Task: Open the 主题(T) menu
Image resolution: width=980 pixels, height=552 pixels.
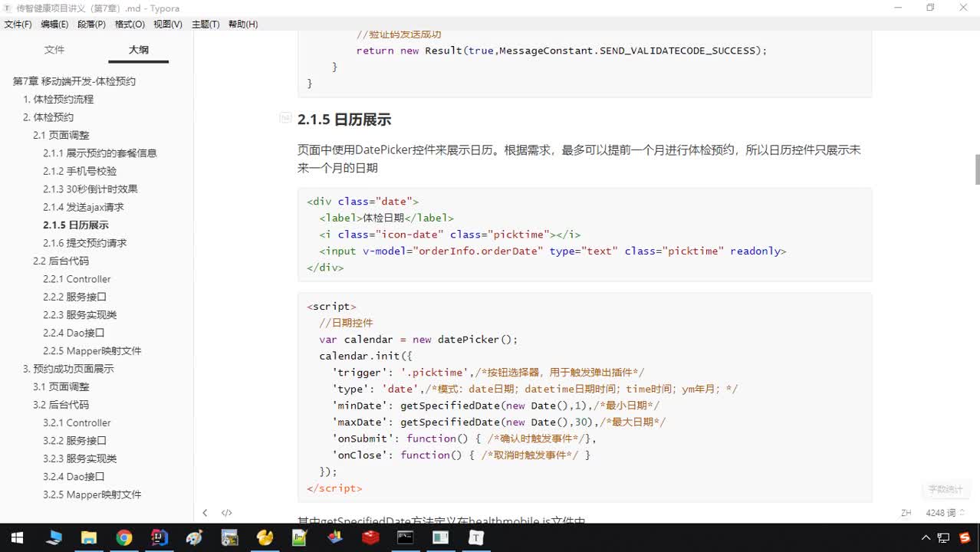Action: [x=206, y=25]
